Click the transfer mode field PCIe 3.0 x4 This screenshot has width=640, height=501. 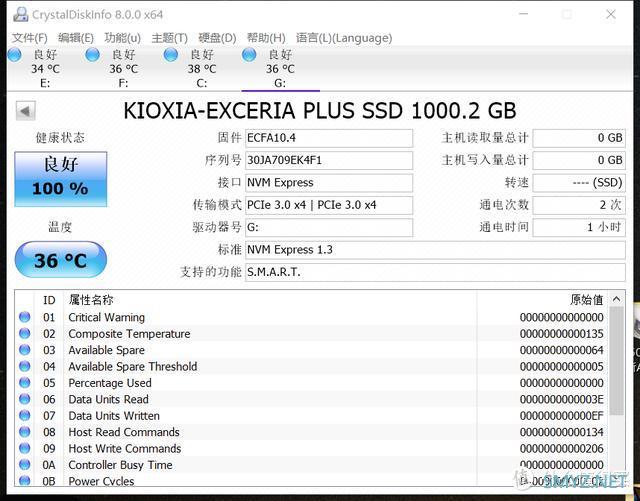[x=329, y=205]
